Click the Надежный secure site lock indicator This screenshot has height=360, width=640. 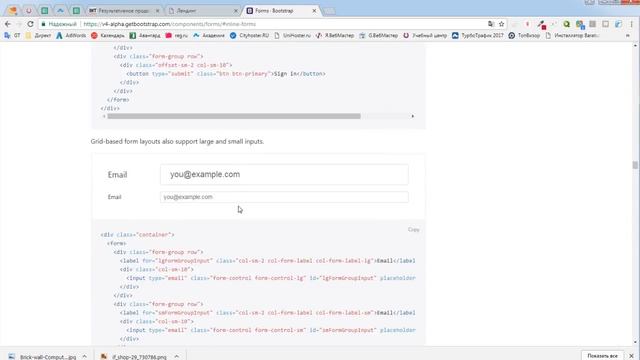(x=59, y=24)
